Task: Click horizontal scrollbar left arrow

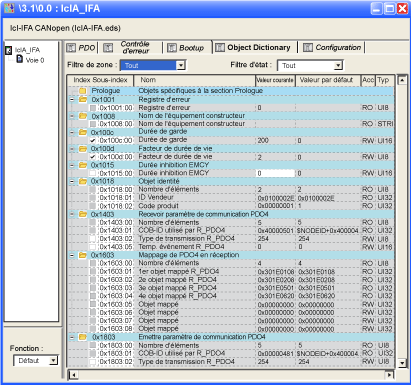Action: pyautogui.click(x=73, y=375)
